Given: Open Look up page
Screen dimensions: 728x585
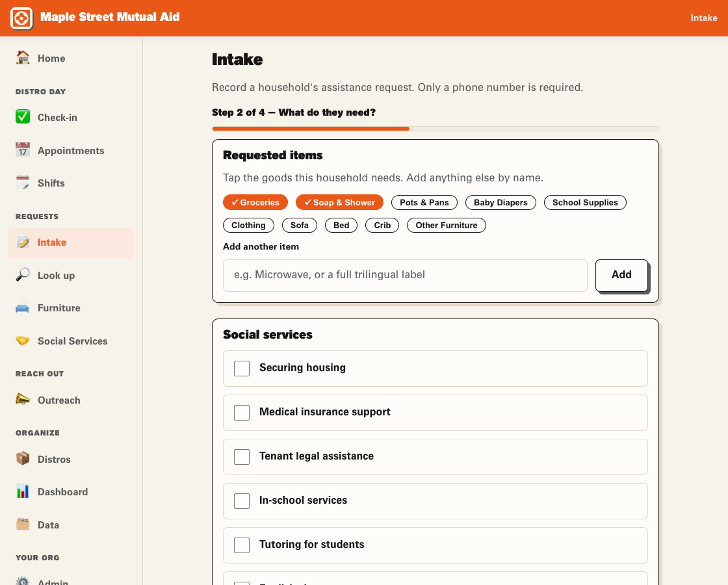Looking at the screenshot, I should click(x=71, y=276).
